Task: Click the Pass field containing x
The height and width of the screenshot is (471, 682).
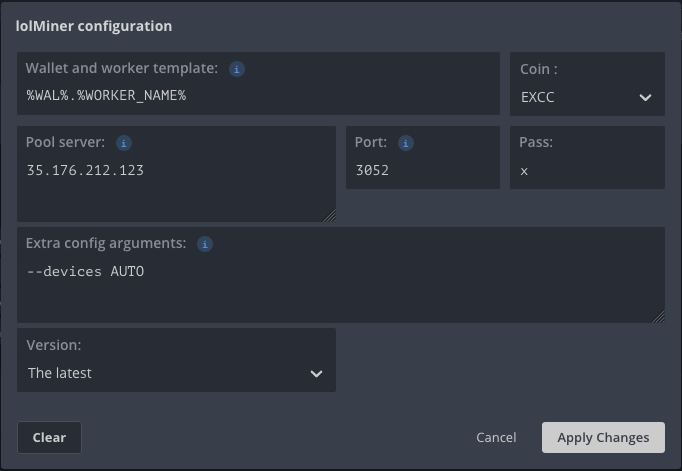Action: coord(586,171)
